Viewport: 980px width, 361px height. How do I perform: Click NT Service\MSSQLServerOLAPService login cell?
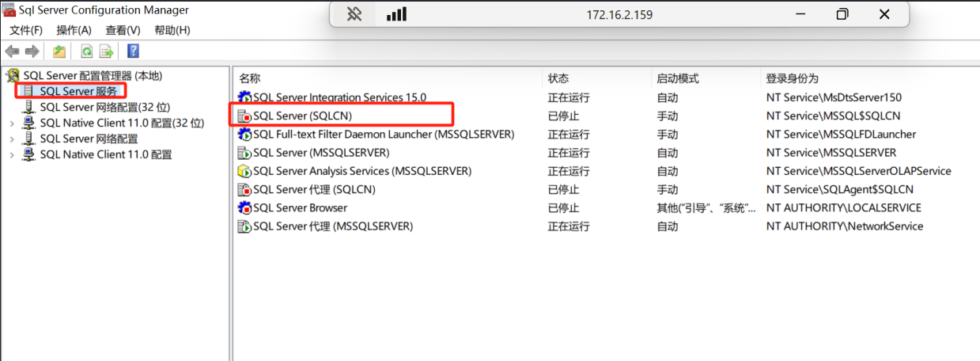[858, 171]
